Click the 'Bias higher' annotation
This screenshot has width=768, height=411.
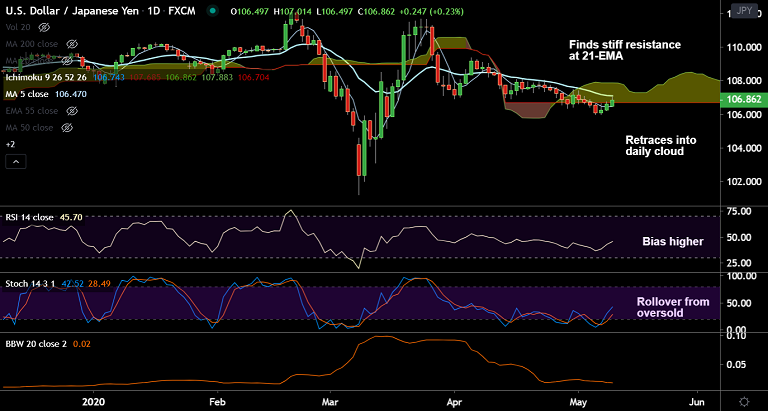pos(672,242)
